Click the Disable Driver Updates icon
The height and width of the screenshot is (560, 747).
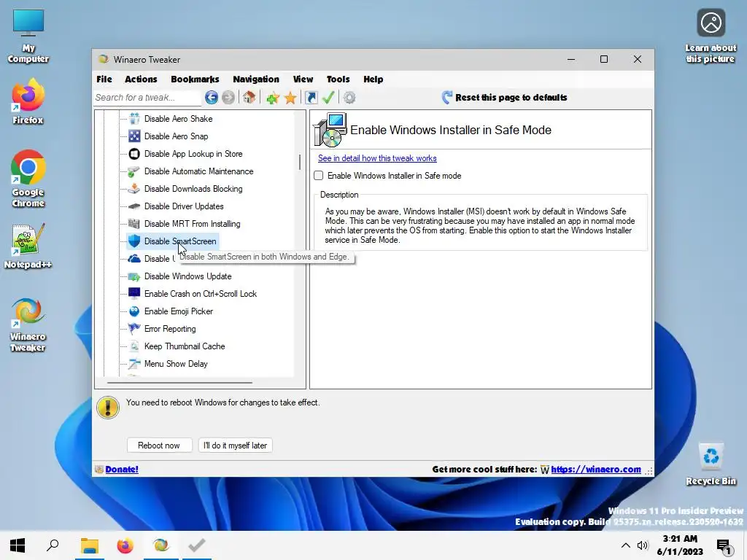click(x=134, y=206)
